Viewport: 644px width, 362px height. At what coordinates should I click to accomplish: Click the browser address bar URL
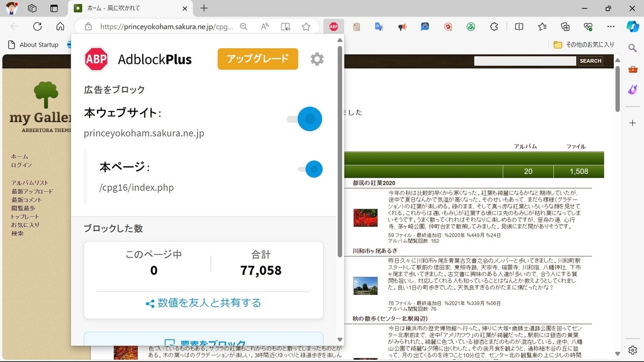166,26
